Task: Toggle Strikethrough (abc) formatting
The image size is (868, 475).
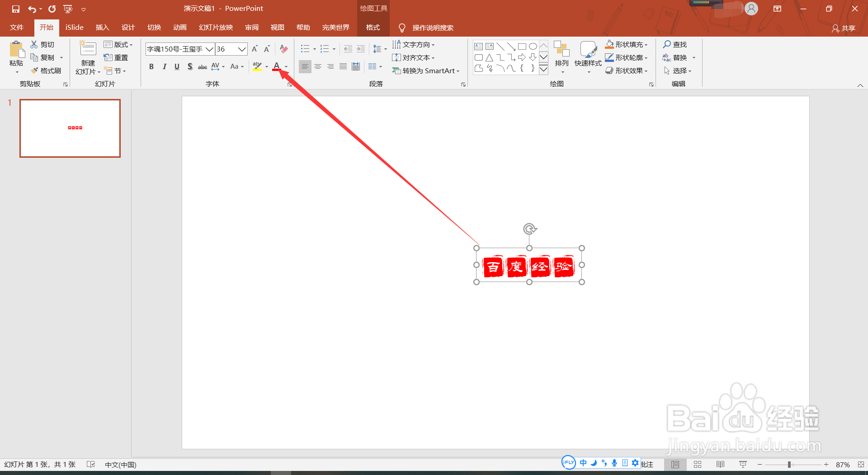Action: coord(203,66)
